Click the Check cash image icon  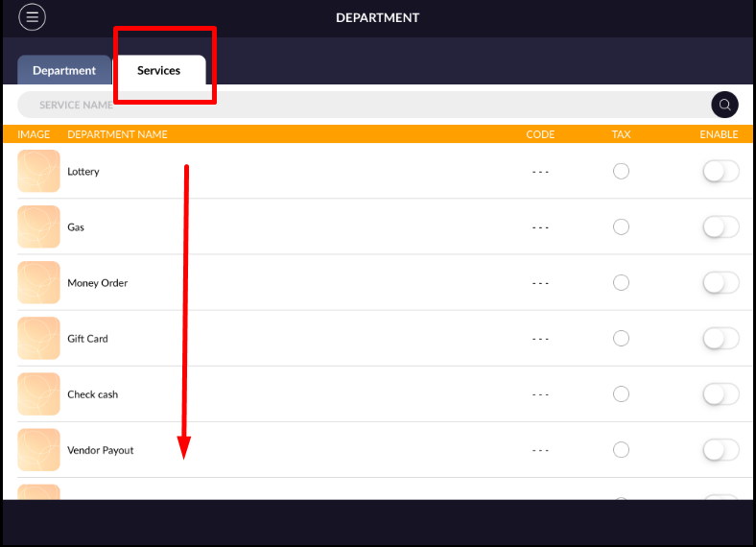tap(38, 394)
